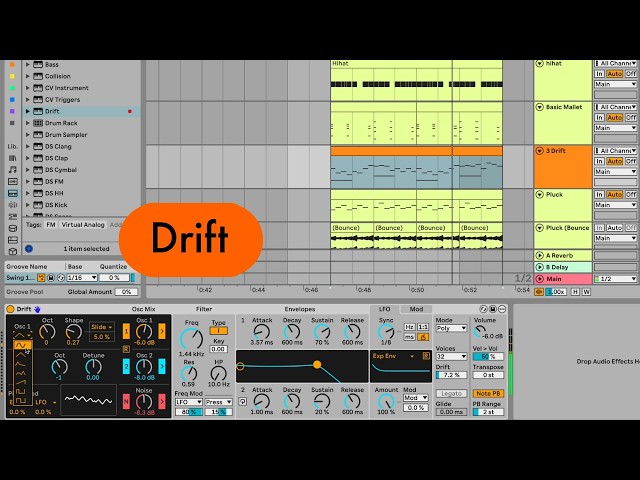This screenshot has height=480, width=640.
Task: Open the Freq Mod LFO source dropdown
Action: click(189, 402)
